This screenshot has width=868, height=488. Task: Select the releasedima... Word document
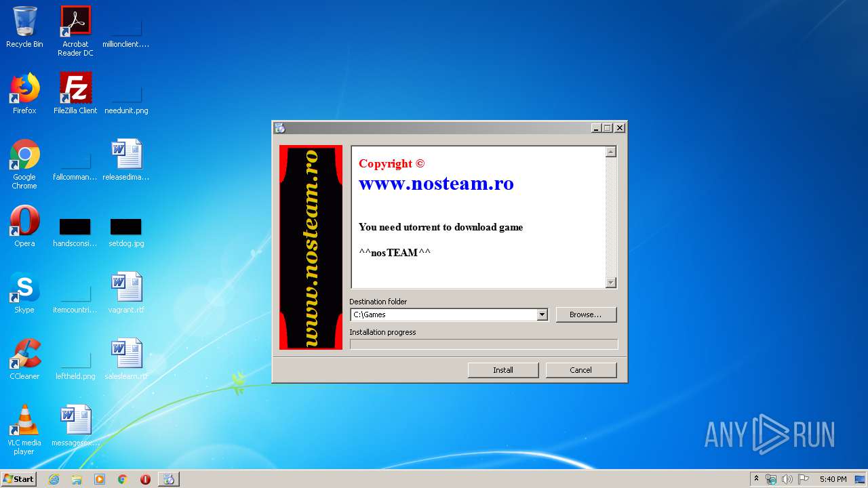point(126,160)
